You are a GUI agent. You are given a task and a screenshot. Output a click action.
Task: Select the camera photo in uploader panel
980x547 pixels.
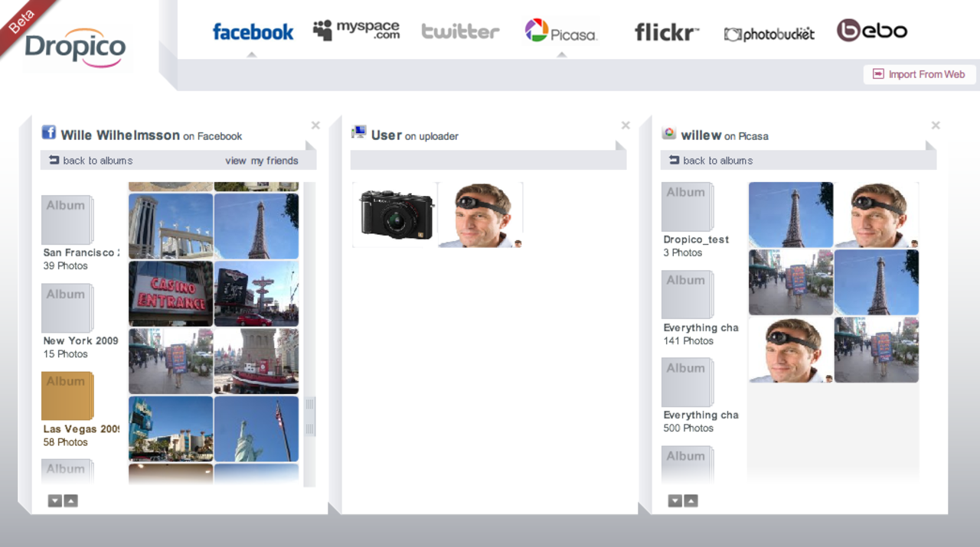coord(396,215)
